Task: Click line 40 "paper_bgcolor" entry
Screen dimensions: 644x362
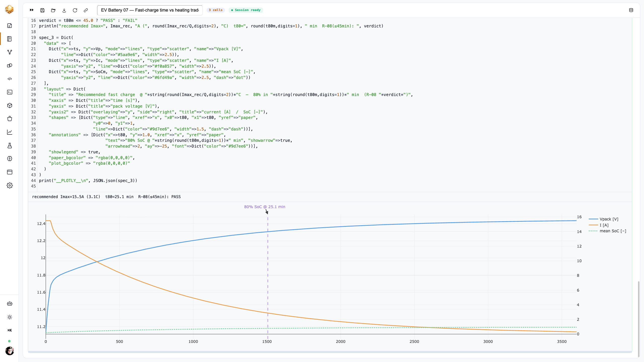Action: pyautogui.click(x=92, y=158)
